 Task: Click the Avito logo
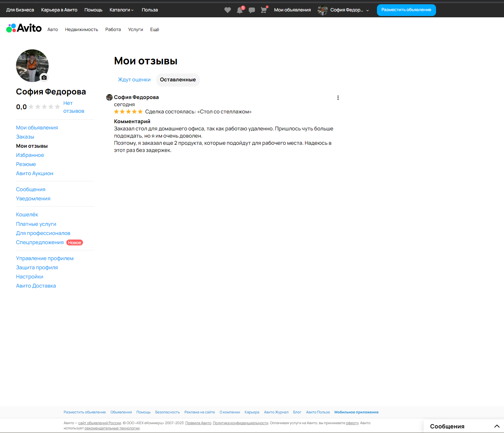point(24,28)
